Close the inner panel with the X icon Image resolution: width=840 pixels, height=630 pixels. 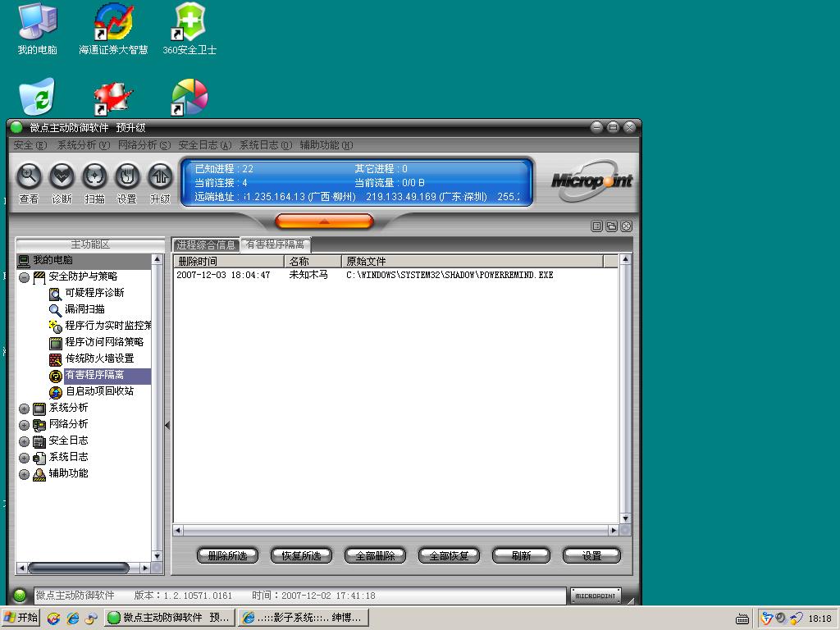click(626, 226)
